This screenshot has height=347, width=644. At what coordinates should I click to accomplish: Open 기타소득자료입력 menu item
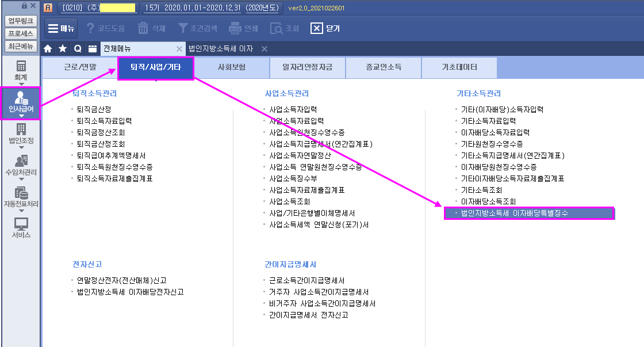tap(488, 121)
